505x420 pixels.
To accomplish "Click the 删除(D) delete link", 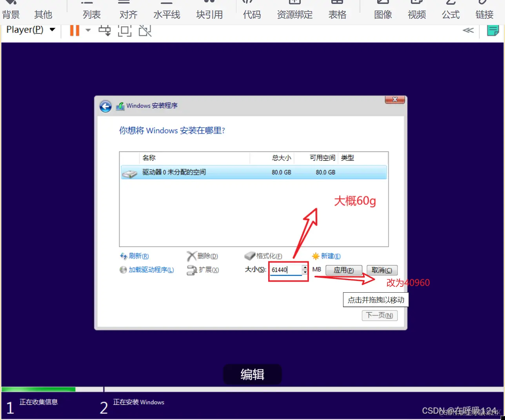I will click(202, 256).
